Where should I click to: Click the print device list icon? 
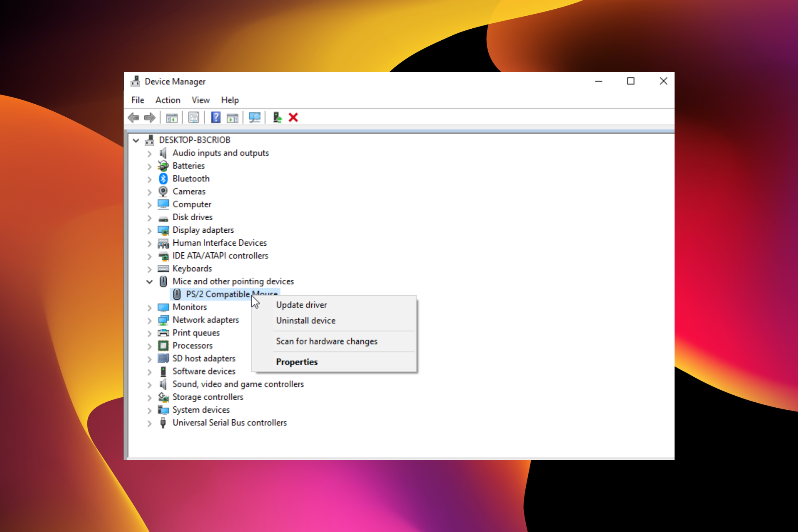coord(195,117)
